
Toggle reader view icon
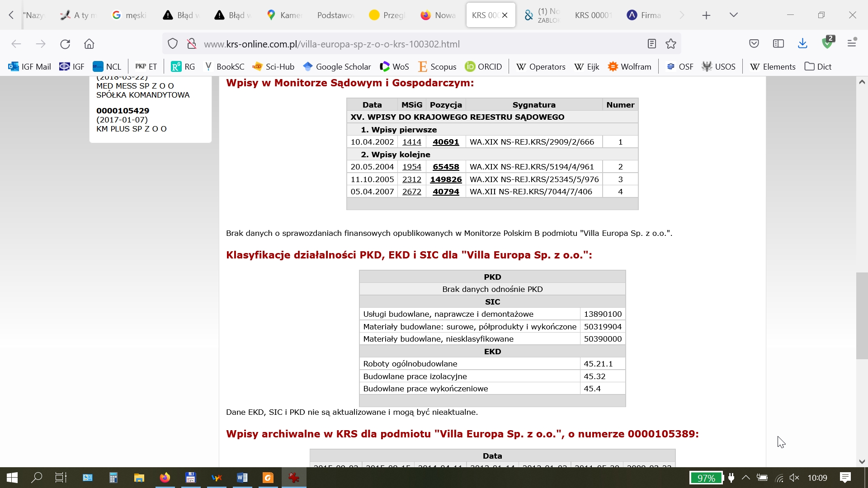[x=651, y=44]
